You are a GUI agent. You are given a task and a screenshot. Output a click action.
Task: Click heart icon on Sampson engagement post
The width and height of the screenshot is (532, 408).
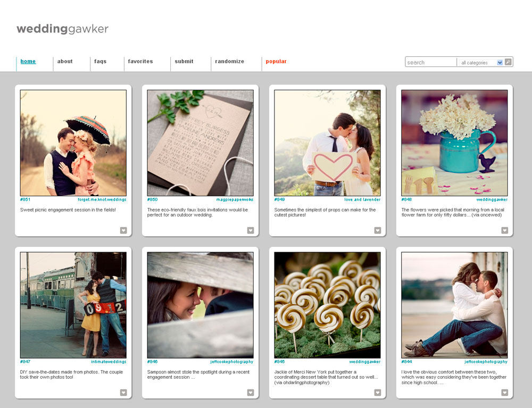[x=251, y=393]
